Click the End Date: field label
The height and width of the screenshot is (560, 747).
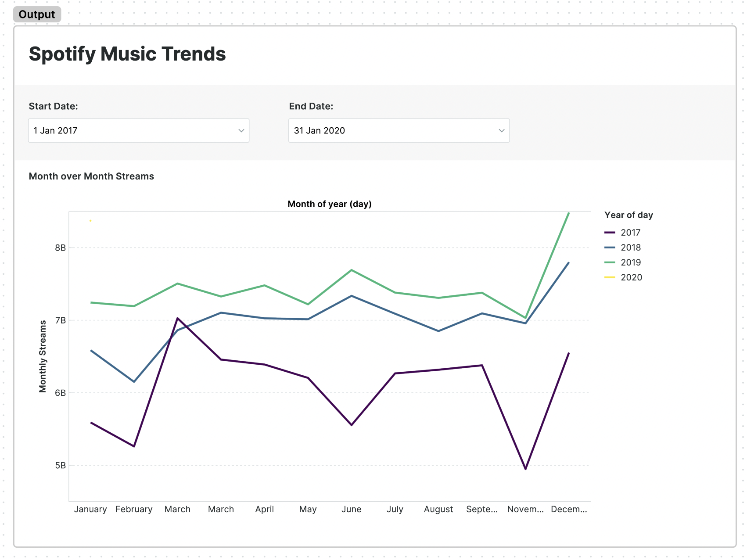[311, 106]
